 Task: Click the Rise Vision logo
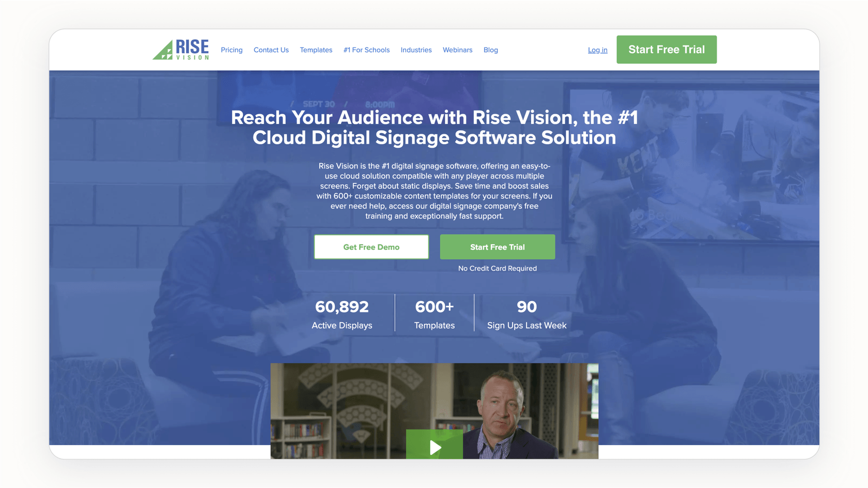[181, 50]
